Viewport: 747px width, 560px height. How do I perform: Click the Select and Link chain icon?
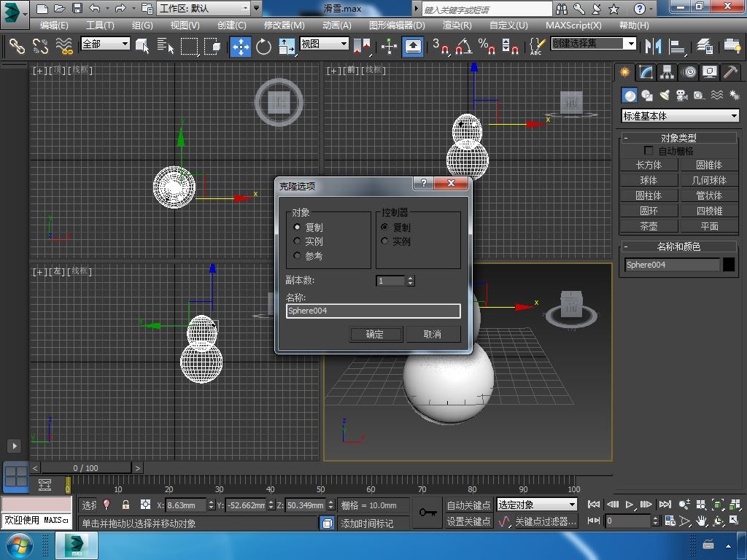[18, 46]
